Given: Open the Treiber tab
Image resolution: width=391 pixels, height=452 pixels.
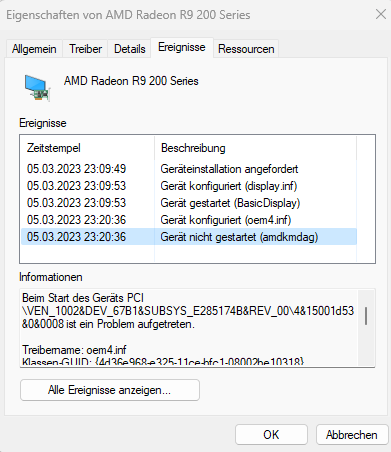Looking at the screenshot, I should [85, 49].
